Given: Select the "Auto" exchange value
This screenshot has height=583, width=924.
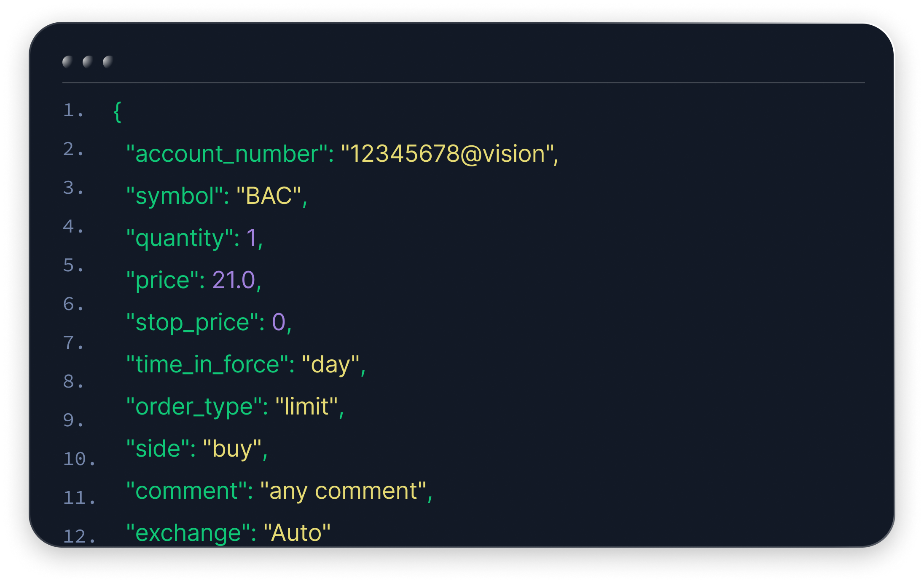Looking at the screenshot, I should pyautogui.click(x=297, y=533).
